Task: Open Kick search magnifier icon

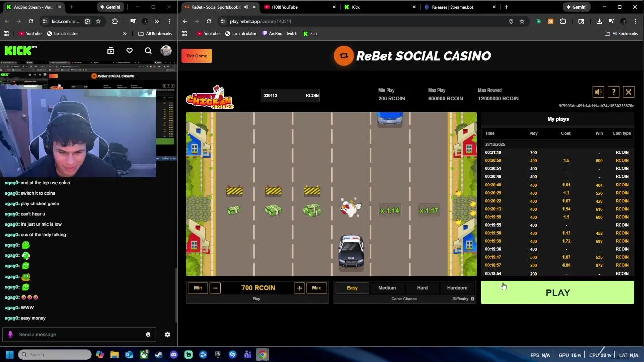Action: [x=148, y=51]
